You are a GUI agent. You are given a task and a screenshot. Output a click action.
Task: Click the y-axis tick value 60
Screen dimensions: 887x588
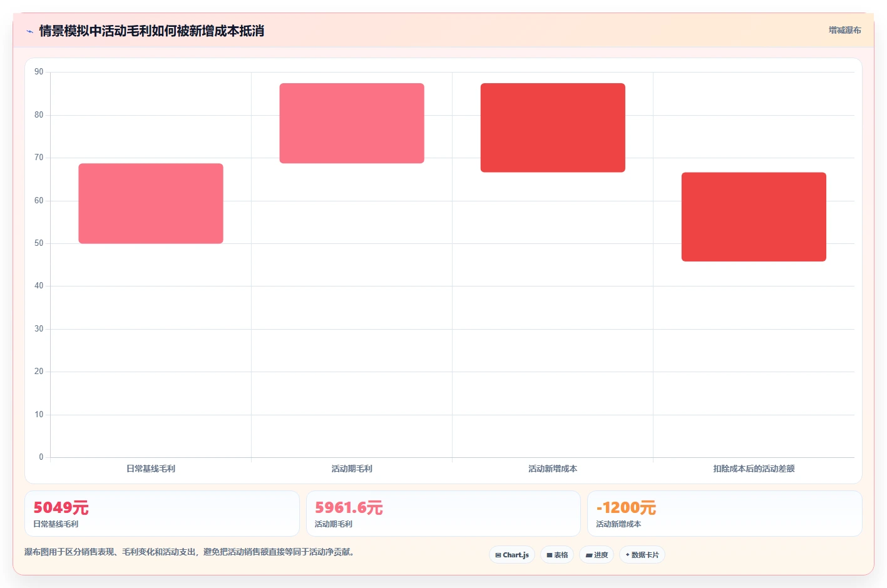pos(39,201)
